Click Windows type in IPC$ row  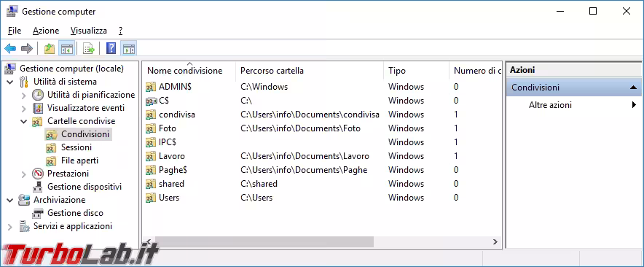(407, 142)
